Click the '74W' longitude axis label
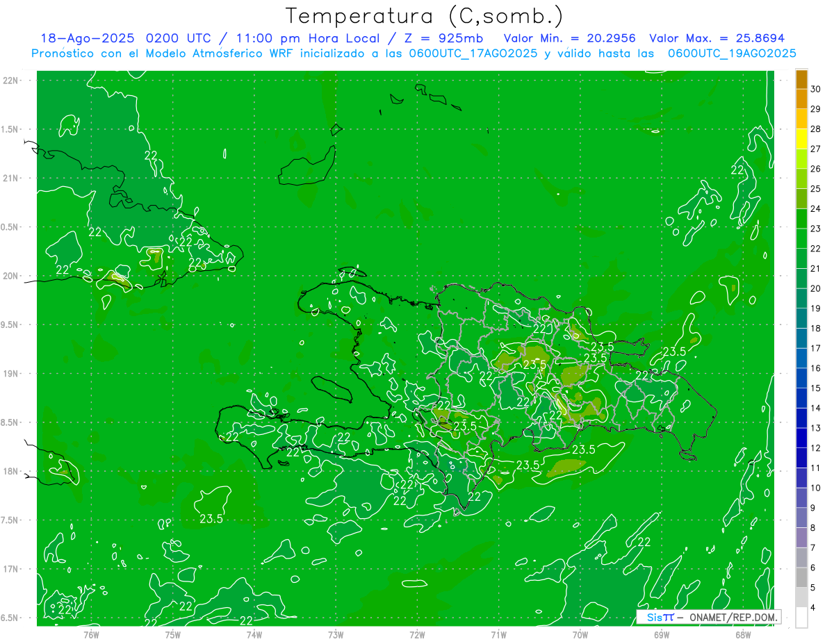This screenshot has height=644, width=834. tap(254, 634)
